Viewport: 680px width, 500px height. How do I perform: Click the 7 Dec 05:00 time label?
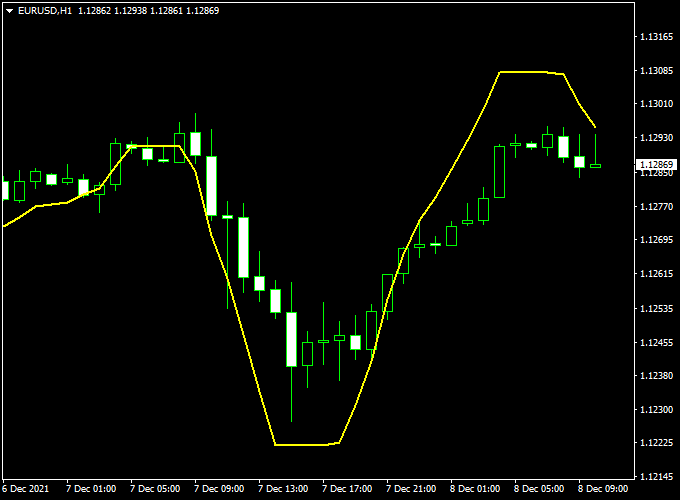155,489
